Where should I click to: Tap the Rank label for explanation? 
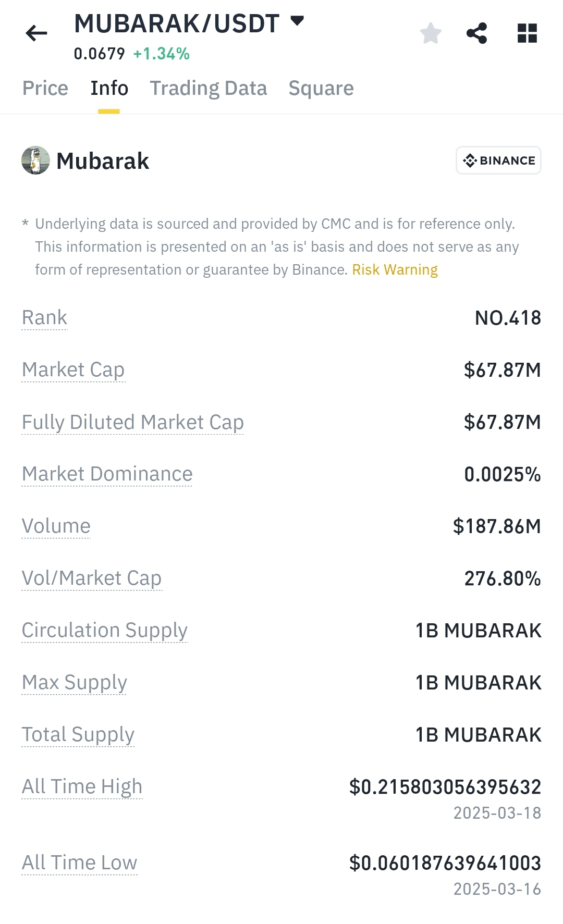coord(45,317)
